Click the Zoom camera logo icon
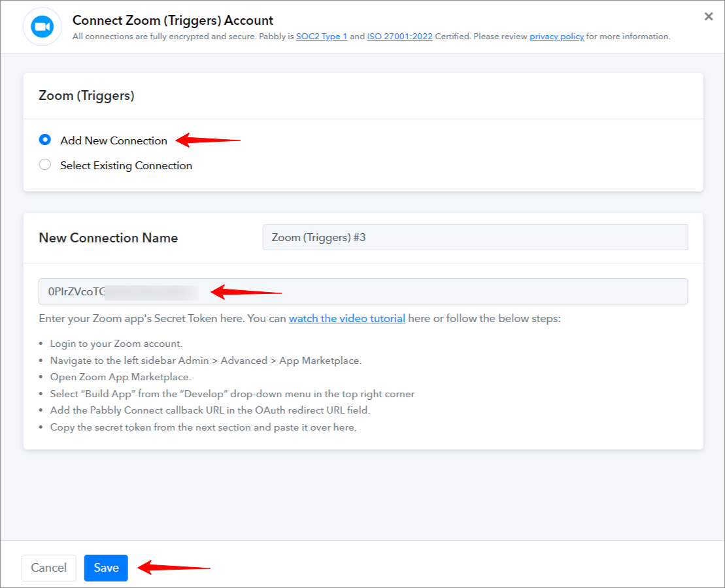The image size is (725, 588). point(42,27)
